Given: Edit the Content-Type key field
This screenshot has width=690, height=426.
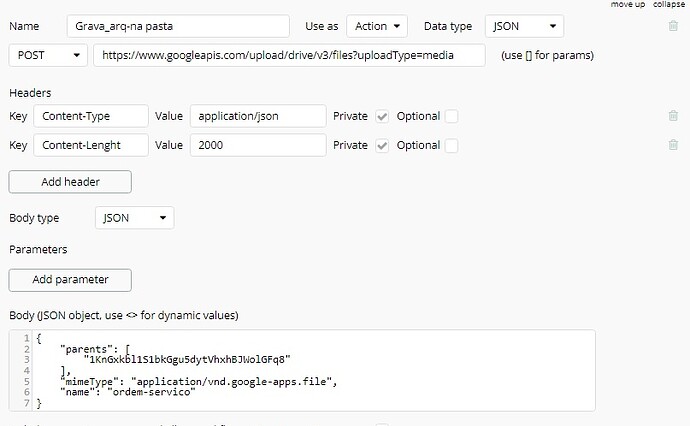Looking at the screenshot, I should 91,116.
